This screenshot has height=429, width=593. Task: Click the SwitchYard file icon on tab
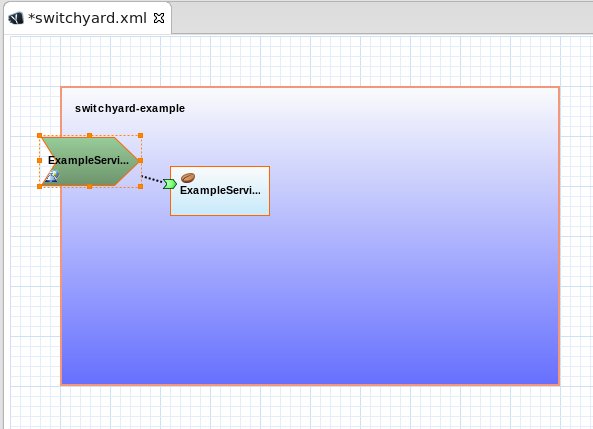[16, 18]
